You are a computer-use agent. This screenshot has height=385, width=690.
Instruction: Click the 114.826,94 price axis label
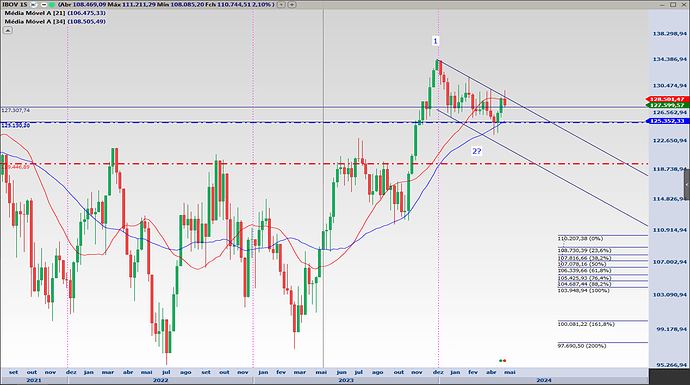click(669, 199)
